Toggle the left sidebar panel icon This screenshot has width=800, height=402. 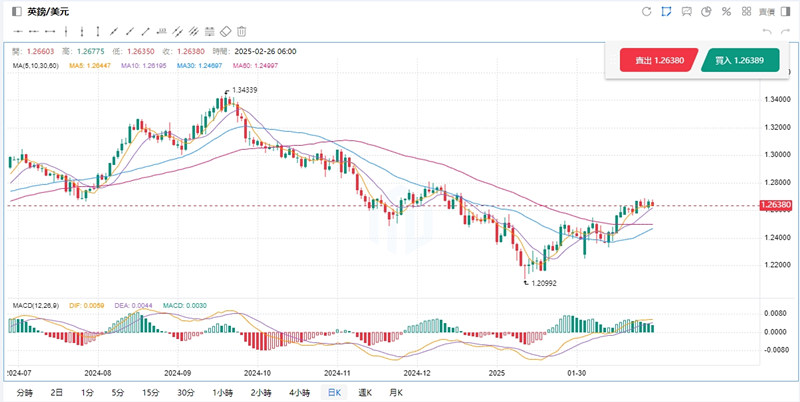pos(14,12)
